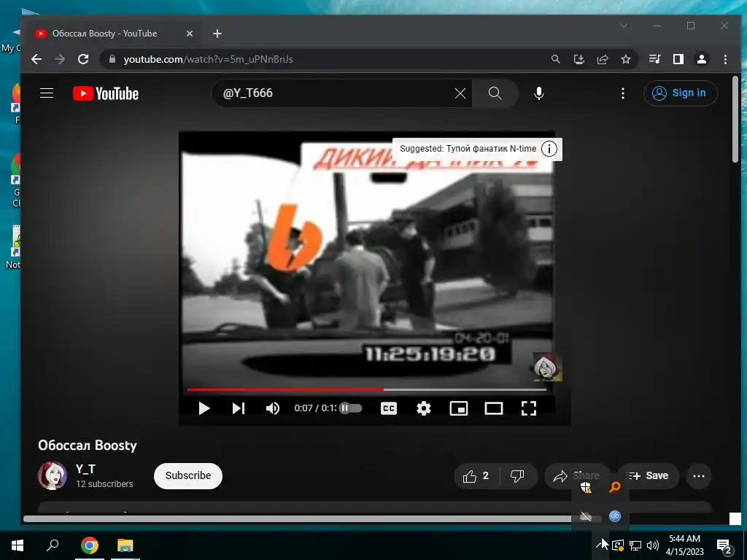The width and height of the screenshot is (747, 560).
Task: Click the horizontal scrollbar at the page bottom
Action: [305, 518]
